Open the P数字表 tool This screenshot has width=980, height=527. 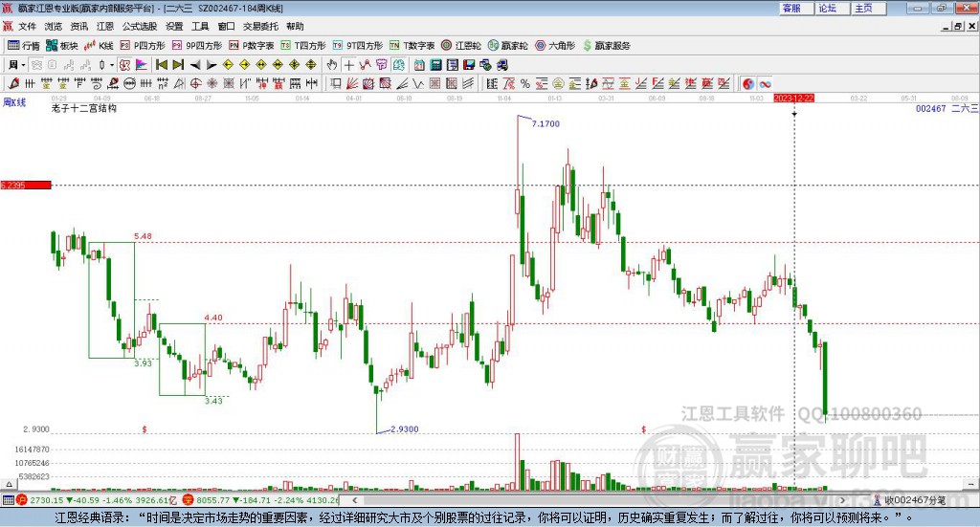click(x=252, y=46)
